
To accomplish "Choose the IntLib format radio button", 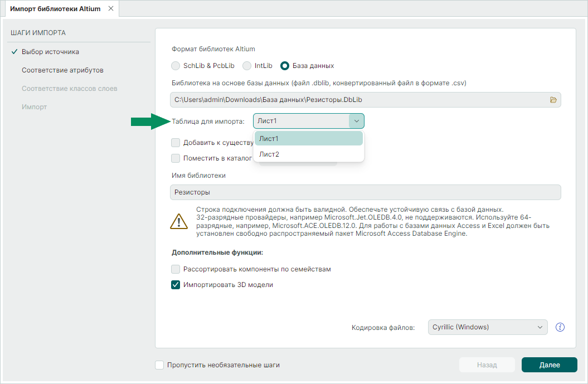I will [x=247, y=66].
